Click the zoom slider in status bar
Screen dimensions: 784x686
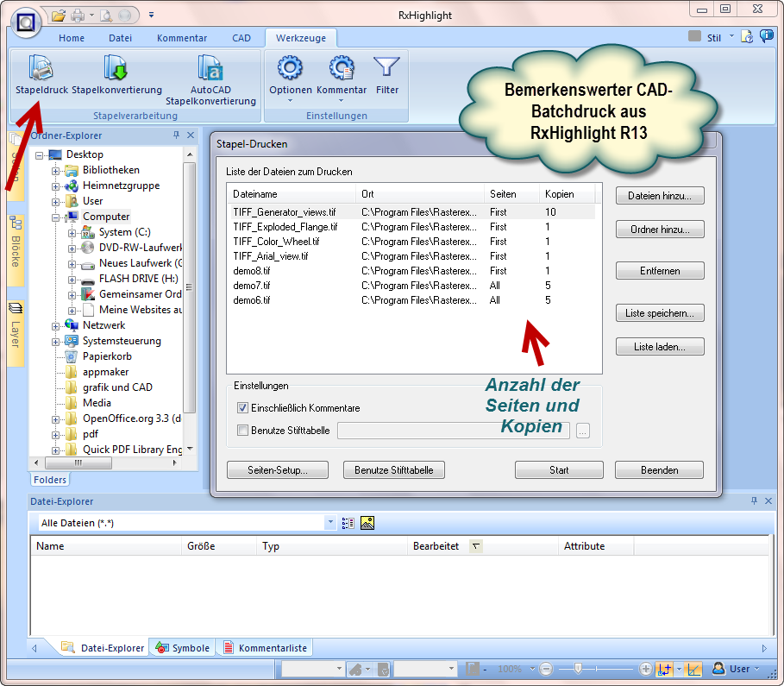[579, 669]
